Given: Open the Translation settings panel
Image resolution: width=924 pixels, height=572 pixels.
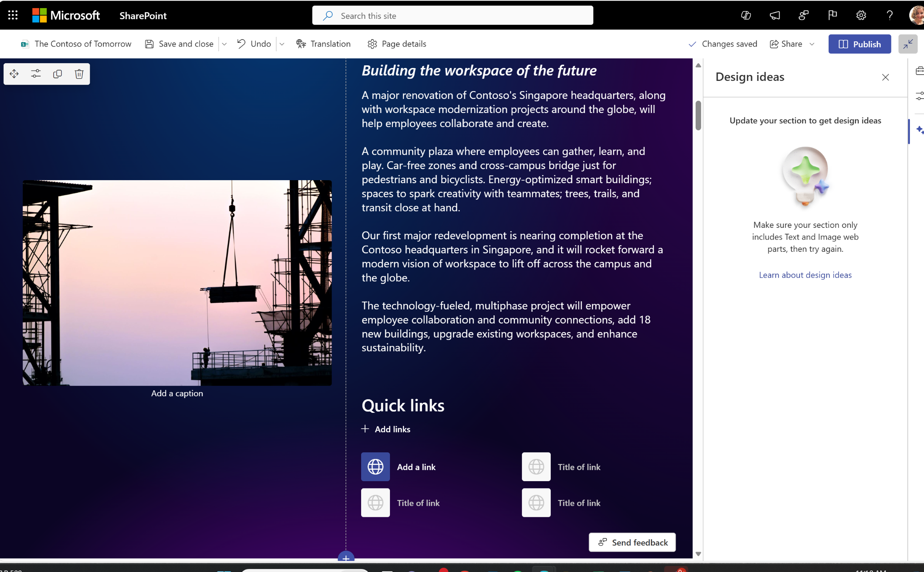Looking at the screenshot, I should pos(323,44).
